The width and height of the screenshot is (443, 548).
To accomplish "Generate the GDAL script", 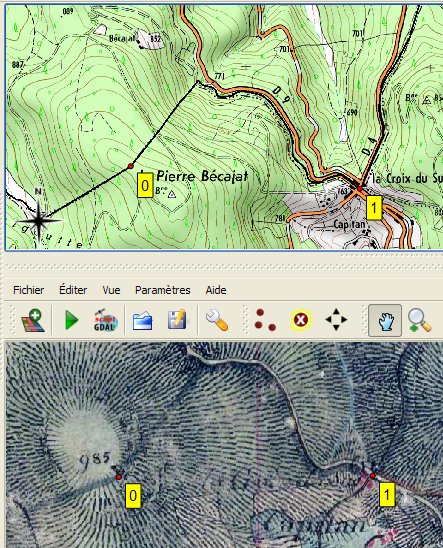I will click(106, 320).
